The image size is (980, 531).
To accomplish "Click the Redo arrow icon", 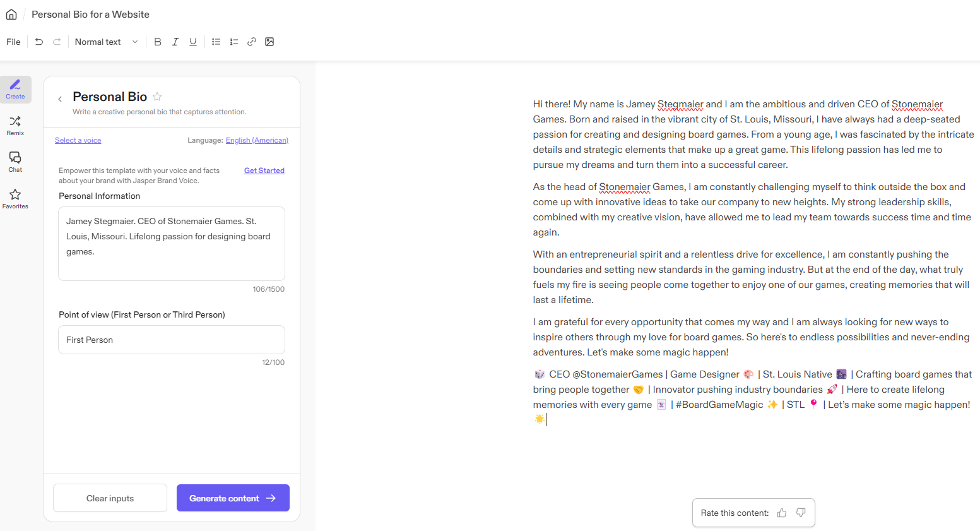I will (56, 41).
